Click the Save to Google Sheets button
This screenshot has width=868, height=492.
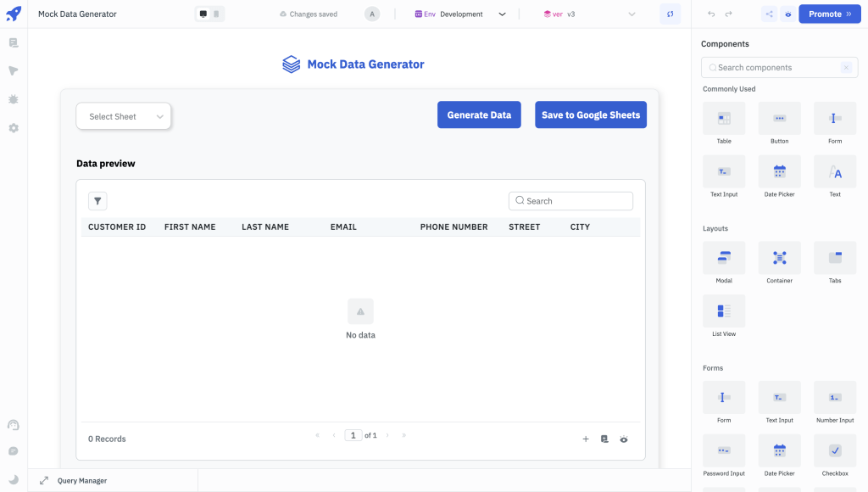pyautogui.click(x=590, y=115)
